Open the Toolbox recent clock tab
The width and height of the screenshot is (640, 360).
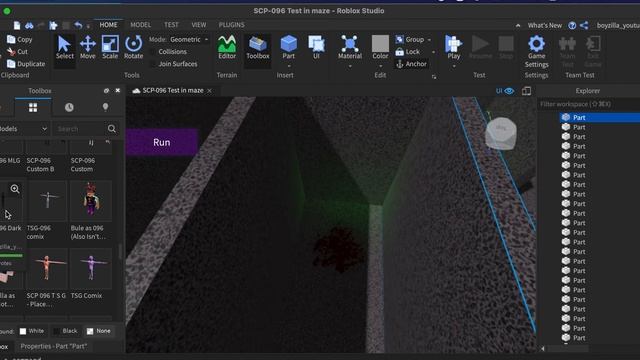pyautogui.click(x=69, y=107)
